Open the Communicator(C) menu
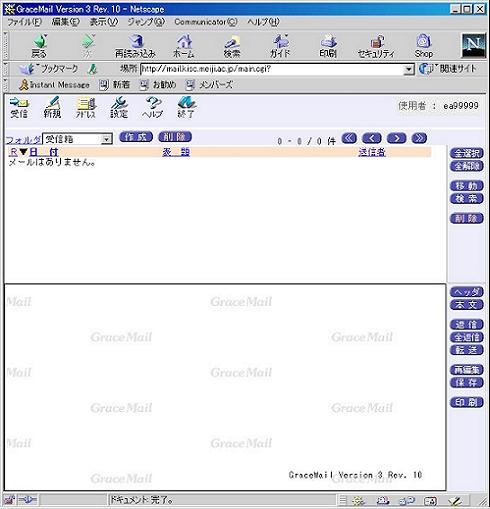This screenshot has width=490, height=509. coord(206,22)
